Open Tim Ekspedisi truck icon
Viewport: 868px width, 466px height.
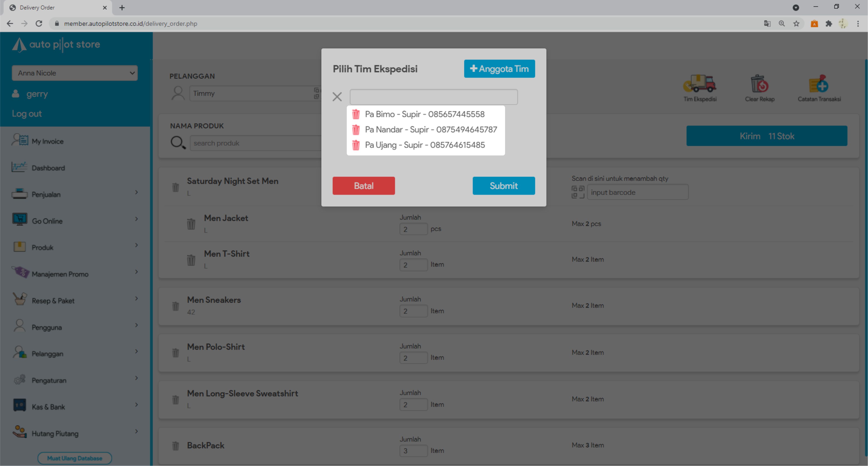click(700, 84)
